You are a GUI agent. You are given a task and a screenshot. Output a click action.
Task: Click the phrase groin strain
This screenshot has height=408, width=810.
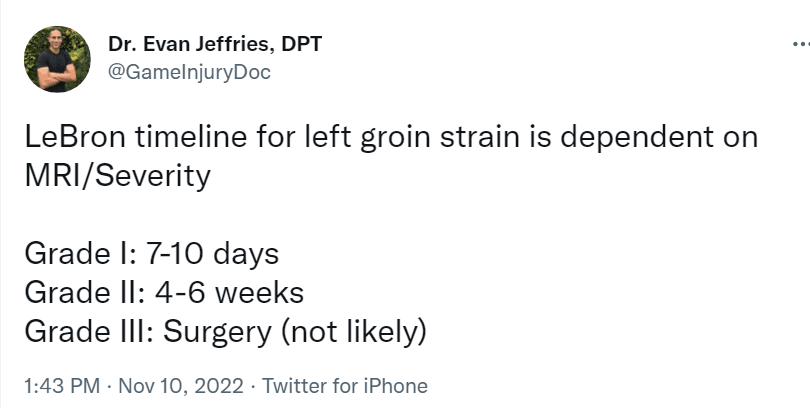point(439,138)
